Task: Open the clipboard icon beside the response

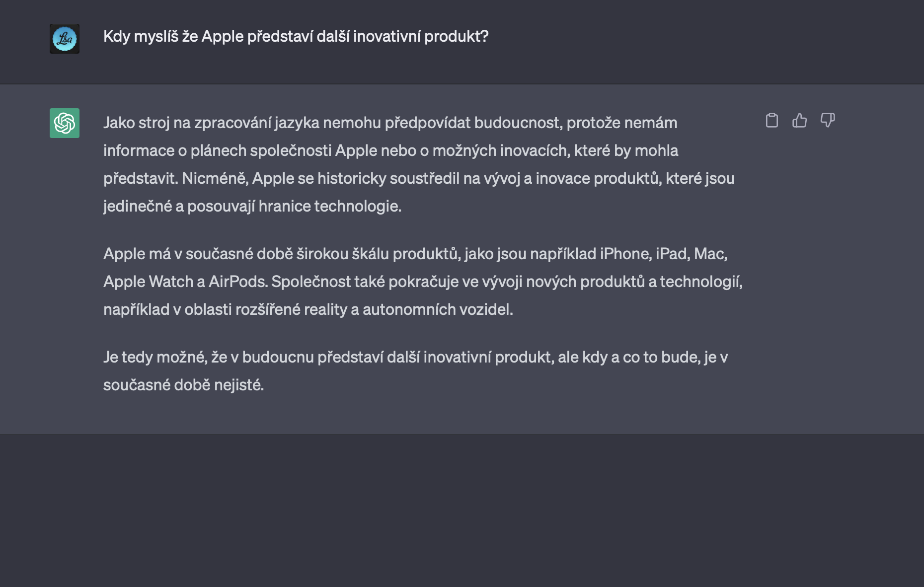Action: 772,121
